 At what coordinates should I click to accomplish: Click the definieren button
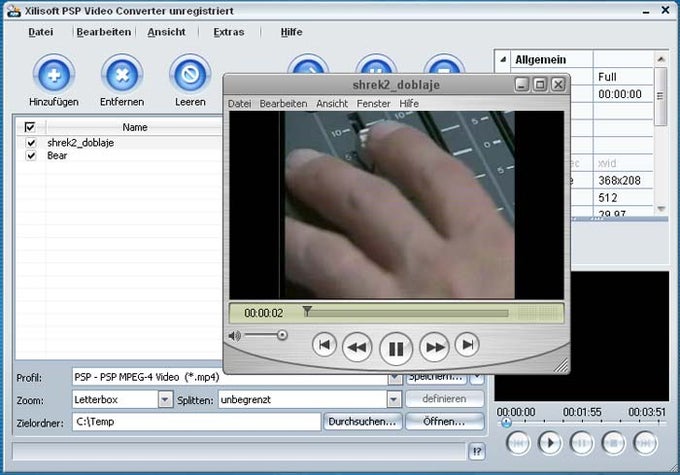pos(445,399)
